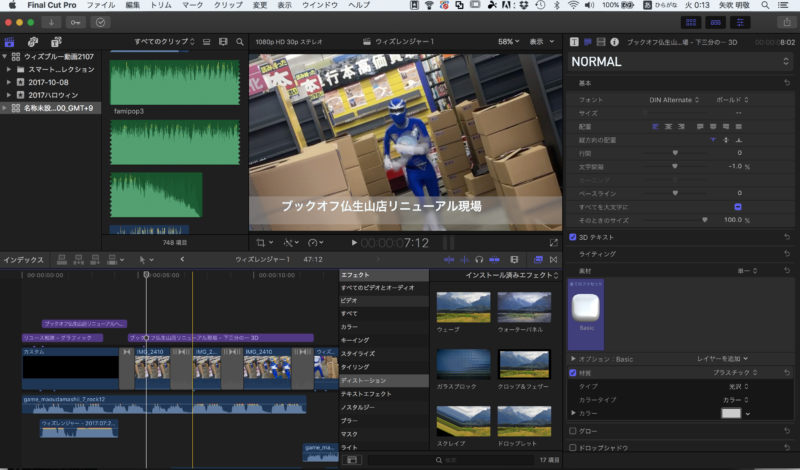
Task: Insert selected clip into timeline
Action: pos(78,260)
